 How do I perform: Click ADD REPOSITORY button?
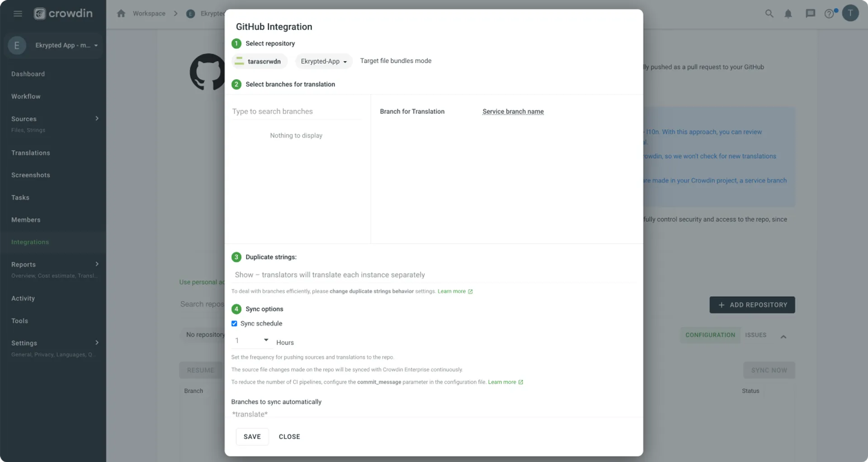(752, 305)
